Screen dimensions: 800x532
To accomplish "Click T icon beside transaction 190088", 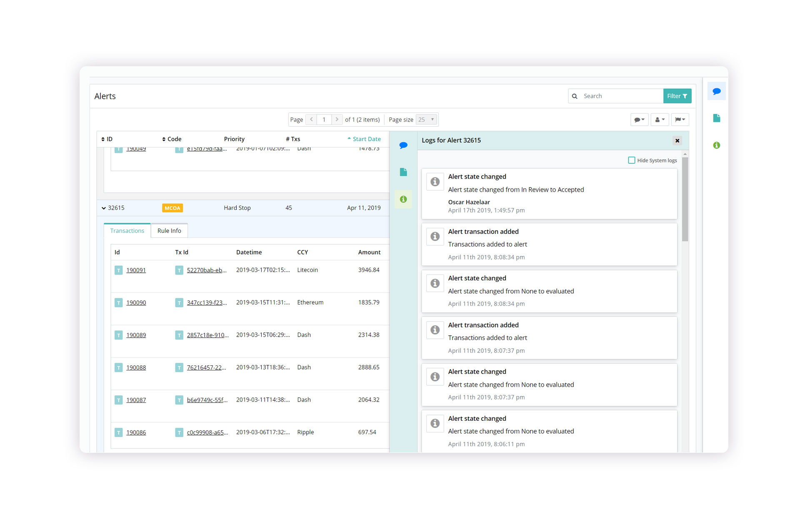I will [118, 368].
